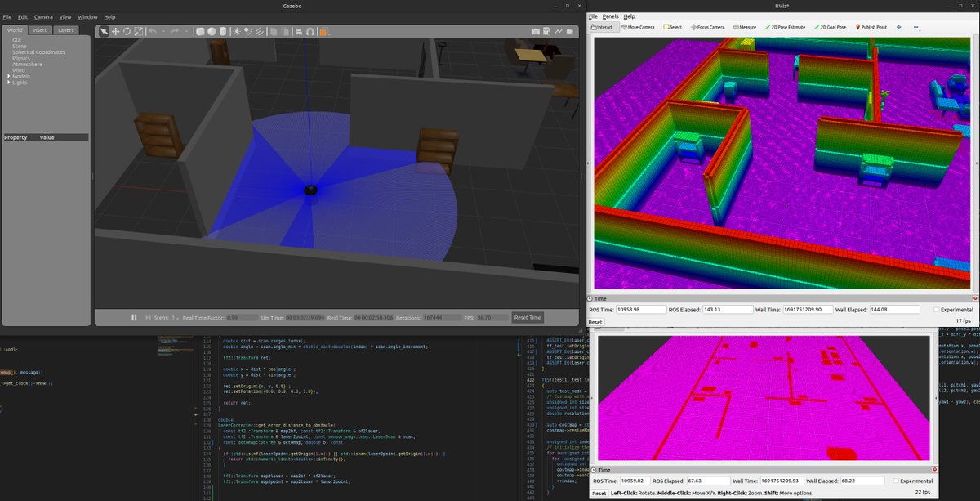Image resolution: width=980 pixels, height=501 pixels.
Task: Click the redo arrow in Gazebo toolbar
Action: 175,31
